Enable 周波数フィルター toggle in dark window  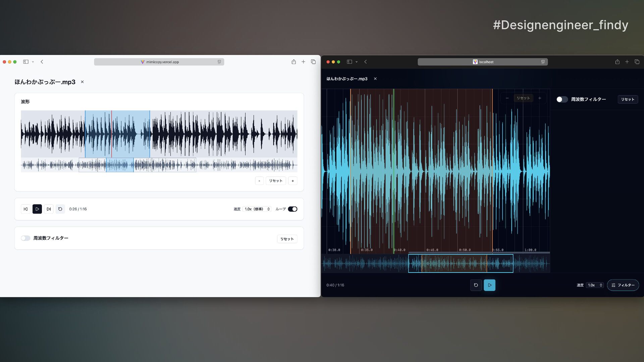(562, 100)
